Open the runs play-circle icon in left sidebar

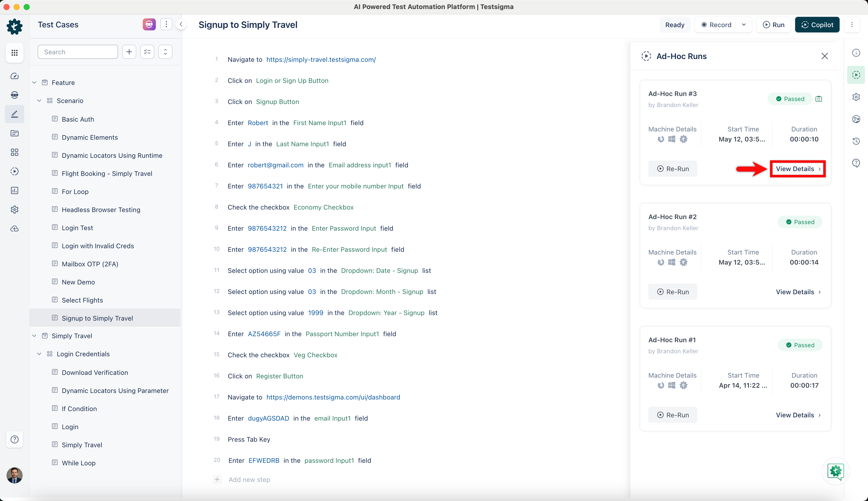pyautogui.click(x=15, y=171)
